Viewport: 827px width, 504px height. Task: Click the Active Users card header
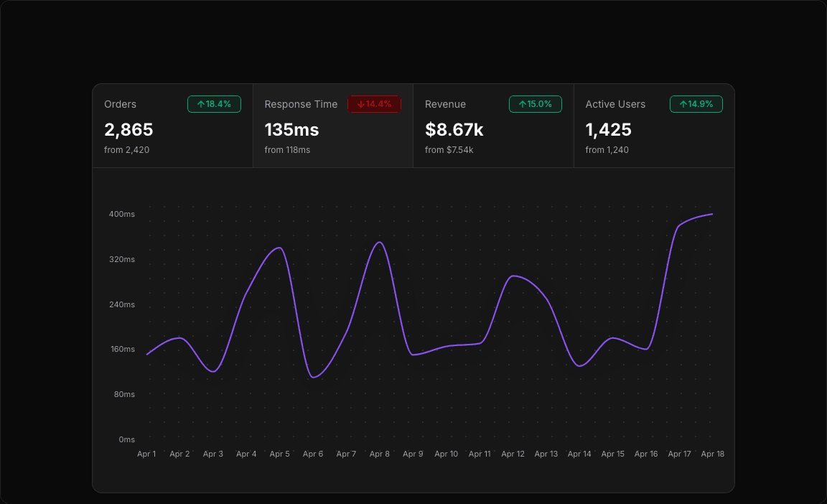pos(615,104)
